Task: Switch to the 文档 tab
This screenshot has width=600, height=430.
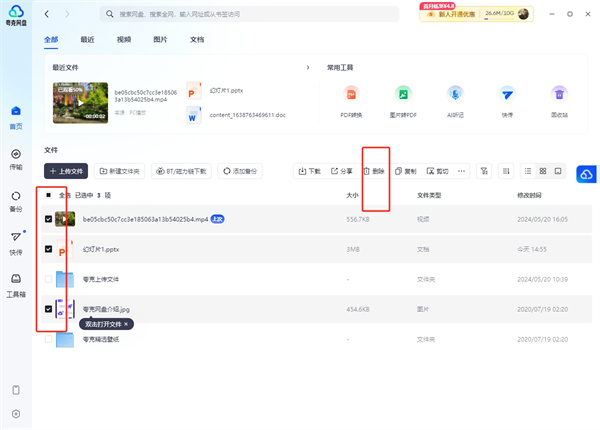Action: point(197,39)
